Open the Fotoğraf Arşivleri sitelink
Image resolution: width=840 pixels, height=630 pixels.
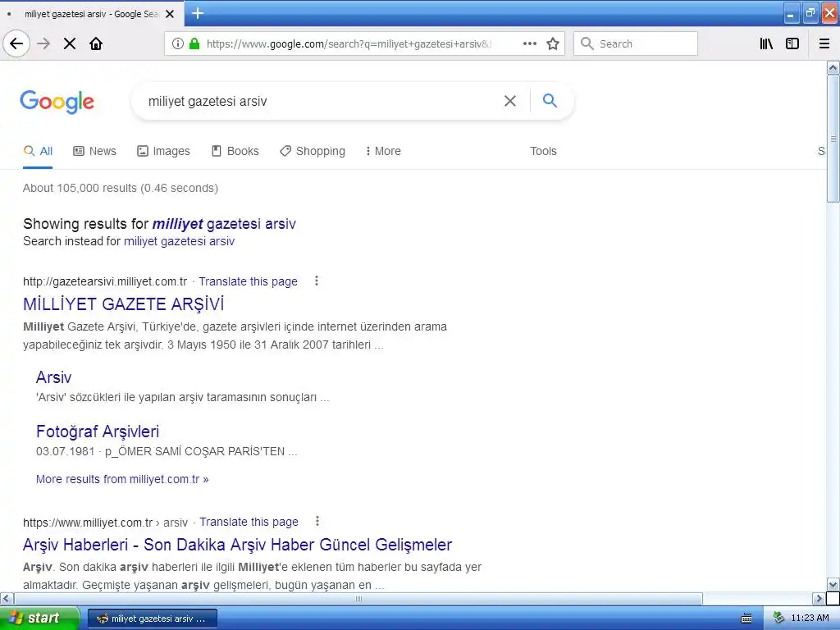pos(98,431)
